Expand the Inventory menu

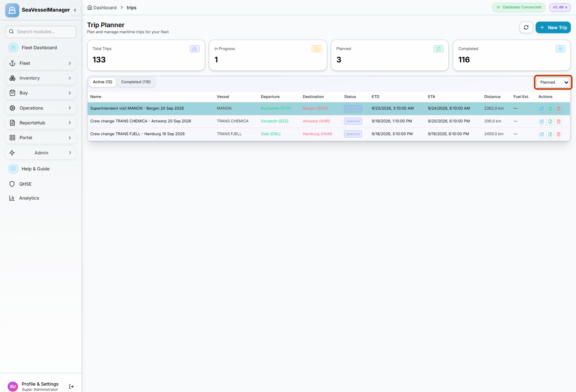(40, 78)
